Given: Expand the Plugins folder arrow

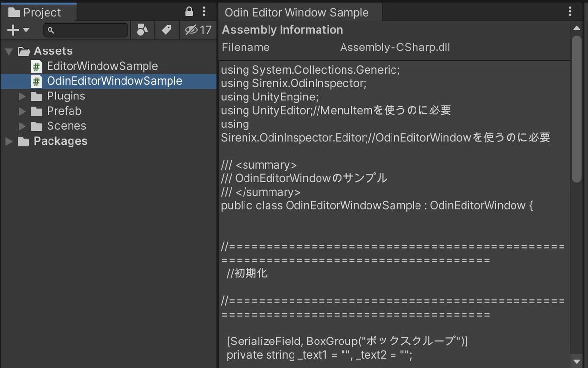Looking at the screenshot, I should pos(22,96).
